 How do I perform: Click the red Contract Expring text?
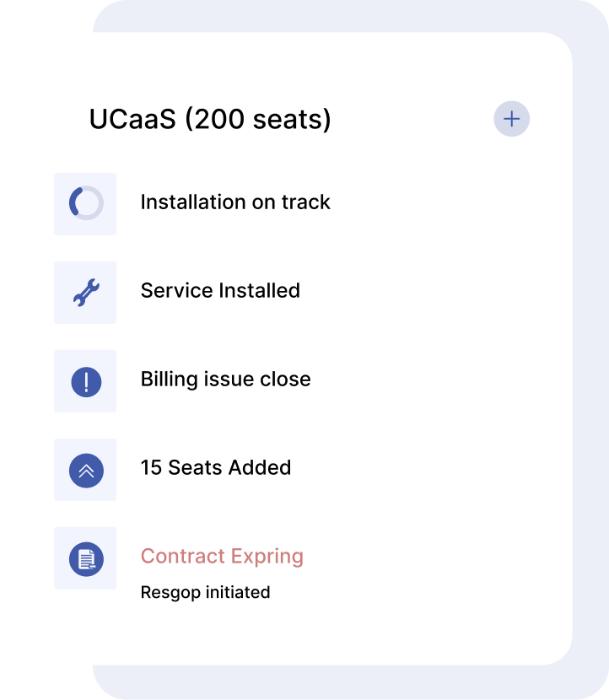(x=222, y=557)
